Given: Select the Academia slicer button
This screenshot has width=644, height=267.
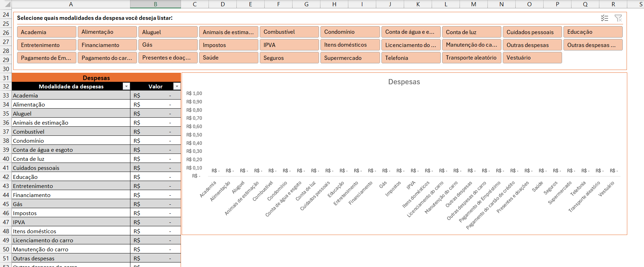Looking at the screenshot, I should (46, 32).
